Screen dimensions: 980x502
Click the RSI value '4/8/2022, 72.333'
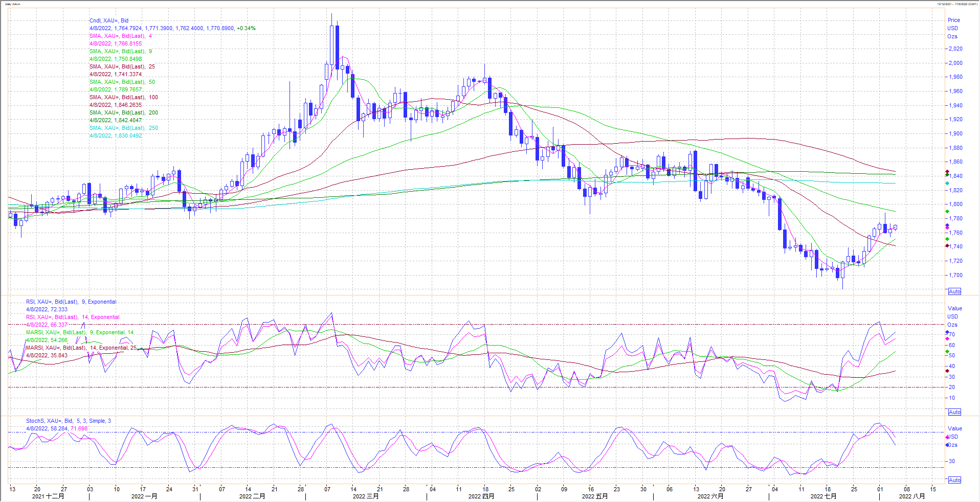[47, 310]
